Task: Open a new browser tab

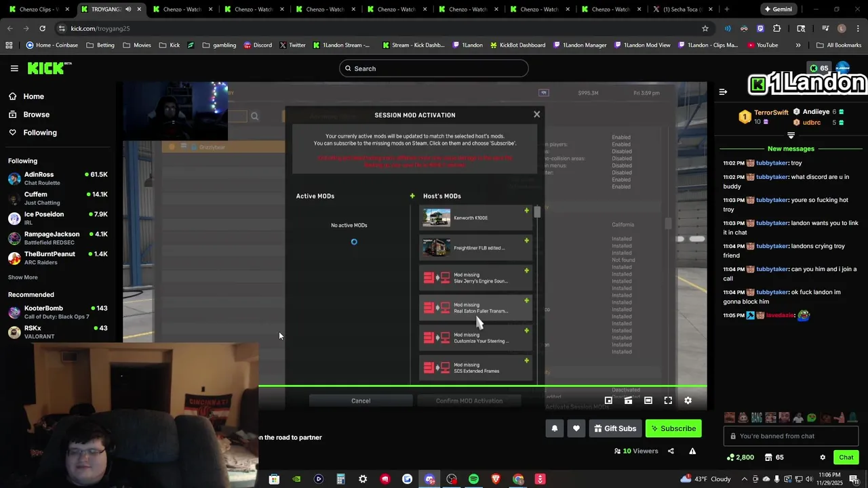Action: tap(726, 9)
